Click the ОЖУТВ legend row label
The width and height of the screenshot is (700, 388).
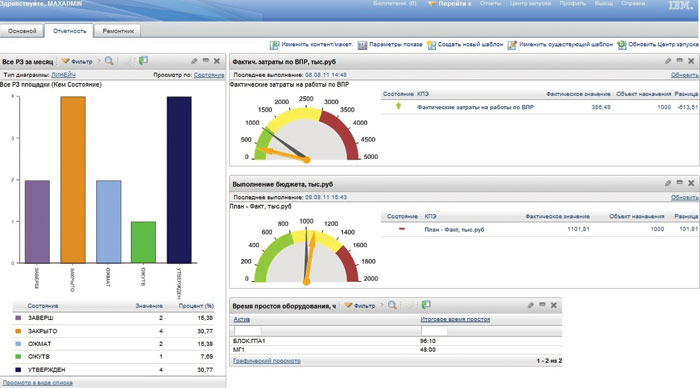coord(38,357)
